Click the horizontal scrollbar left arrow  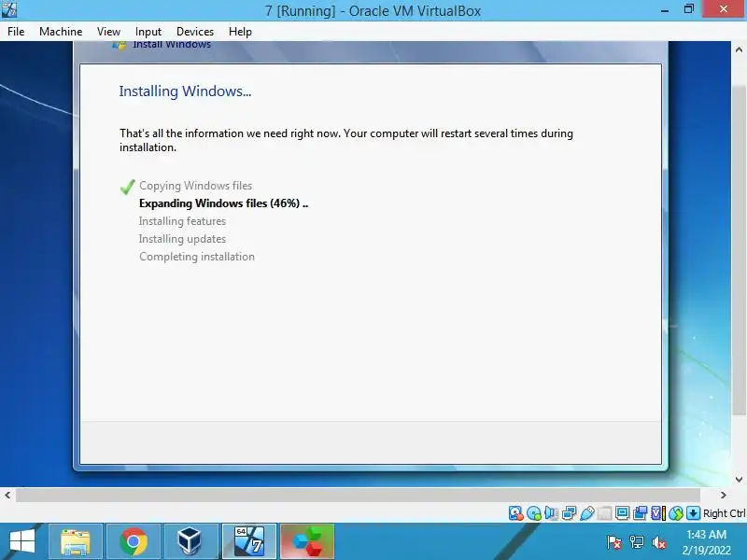click(x=7, y=496)
